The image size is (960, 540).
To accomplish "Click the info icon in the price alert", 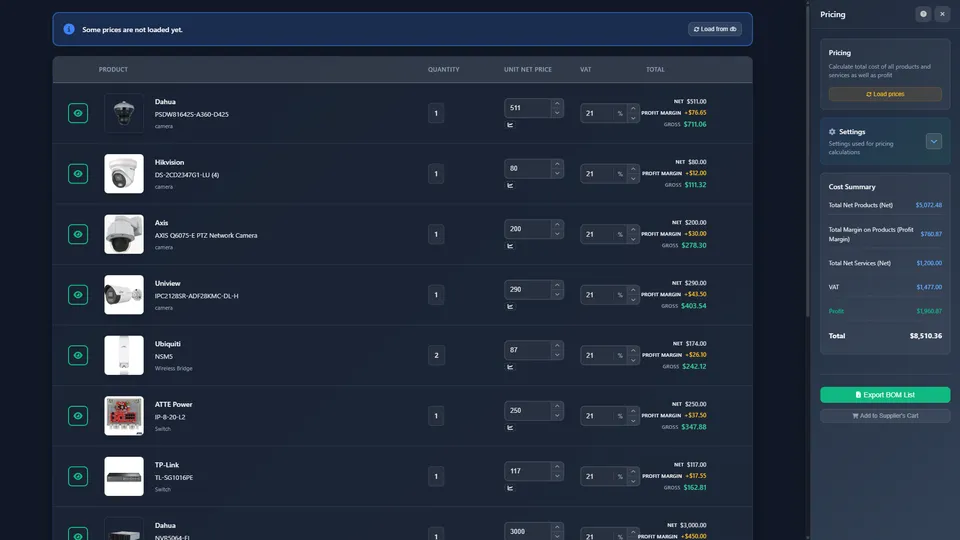I will click(x=69, y=29).
